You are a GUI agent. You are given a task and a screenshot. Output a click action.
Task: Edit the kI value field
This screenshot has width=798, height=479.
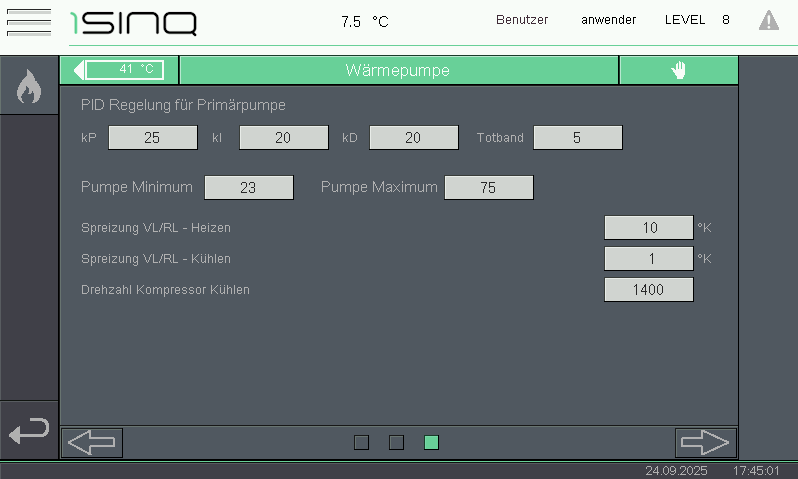[x=283, y=138]
